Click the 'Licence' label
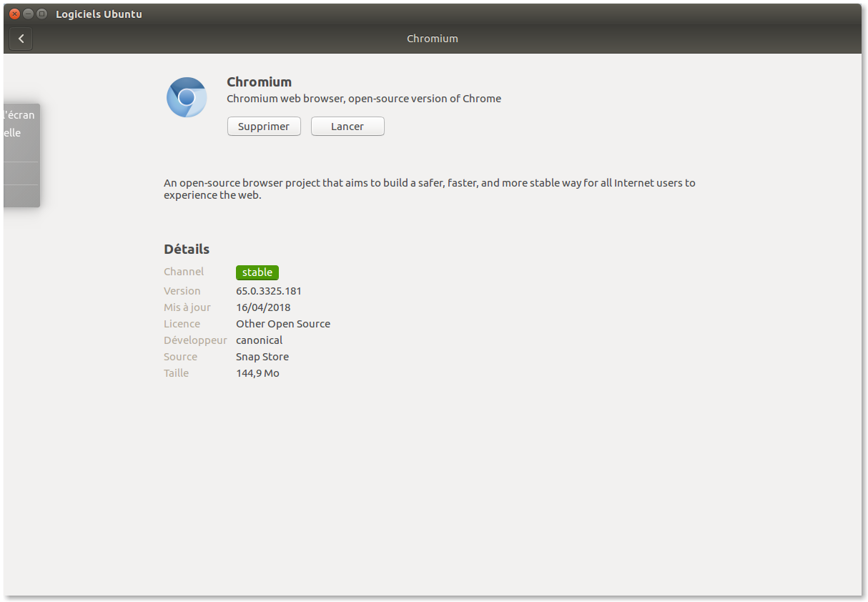The height and width of the screenshot is (602, 868). click(x=182, y=324)
